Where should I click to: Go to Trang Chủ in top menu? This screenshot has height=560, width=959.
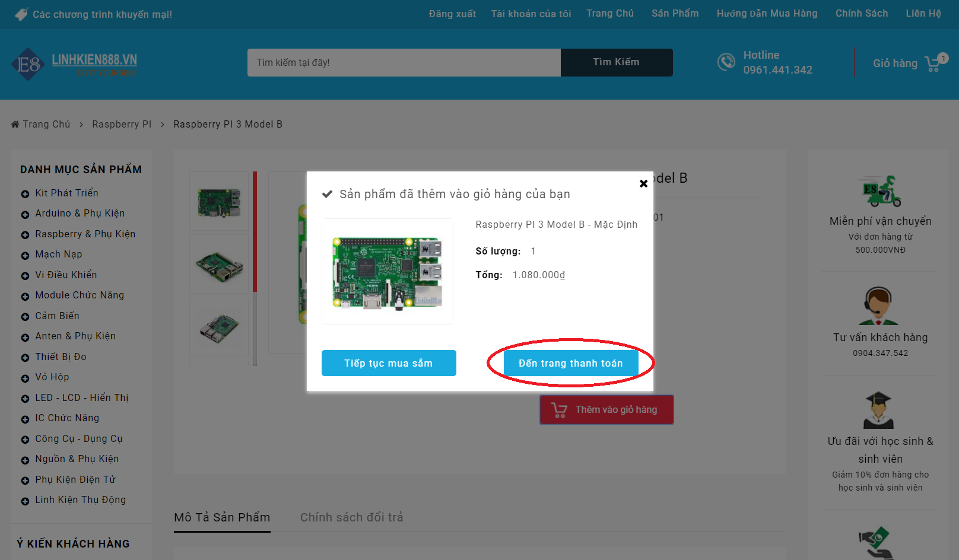[610, 14]
